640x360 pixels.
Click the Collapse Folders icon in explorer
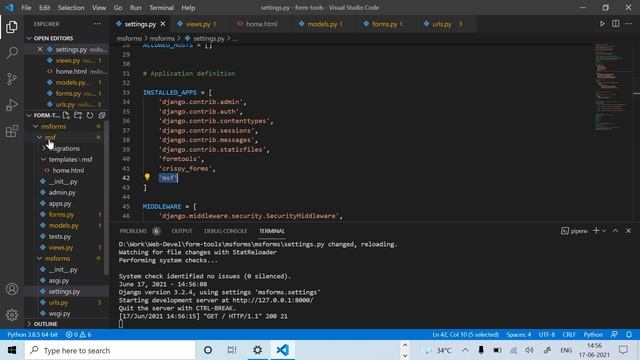pos(102,116)
